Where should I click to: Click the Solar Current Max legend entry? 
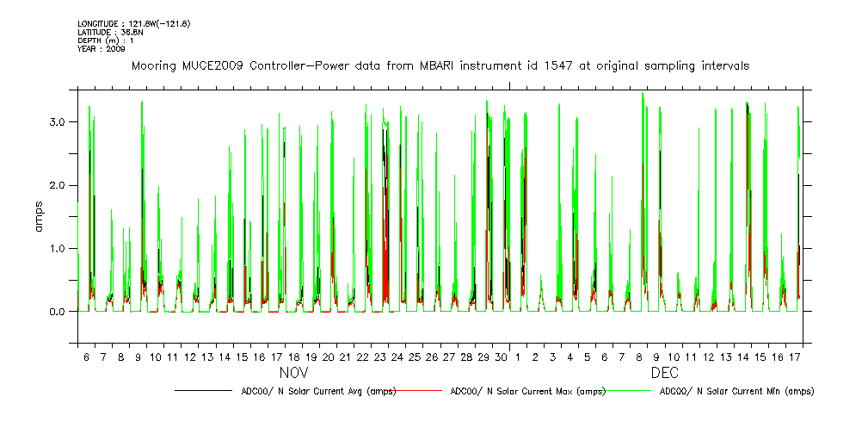pos(527,391)
